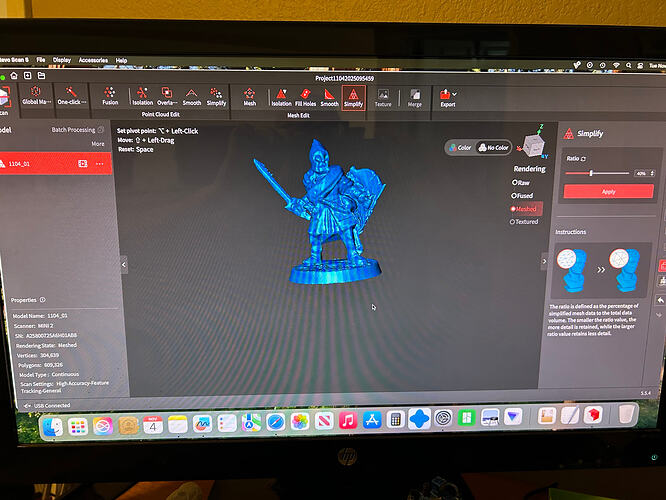The width and height of the screenshot is (666, 500).
Task: Open the Accessories menu
Action: pos(93,60)
